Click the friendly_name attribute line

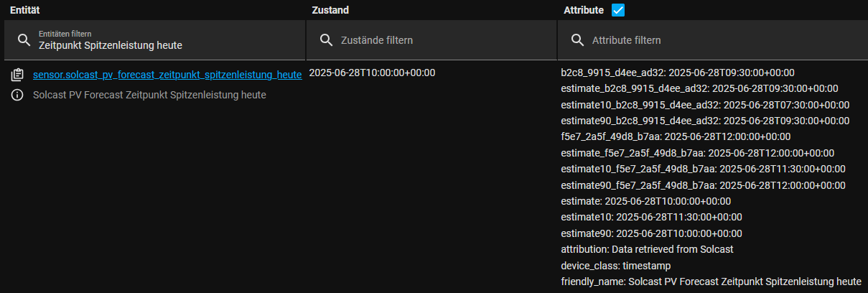tap(711, 282)
